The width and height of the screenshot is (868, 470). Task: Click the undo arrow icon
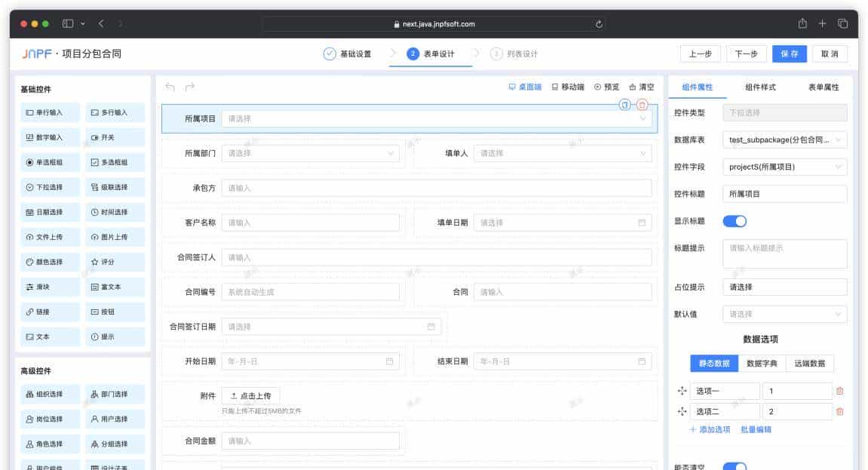170,87
